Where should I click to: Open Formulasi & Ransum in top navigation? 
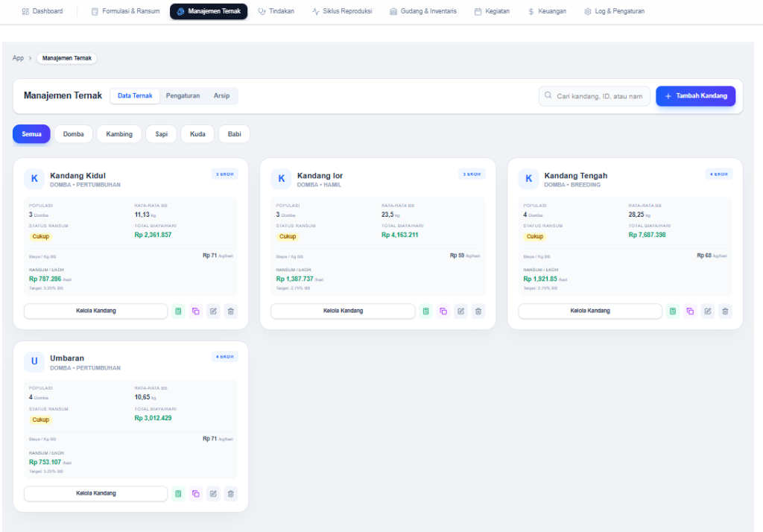[125, 11]
